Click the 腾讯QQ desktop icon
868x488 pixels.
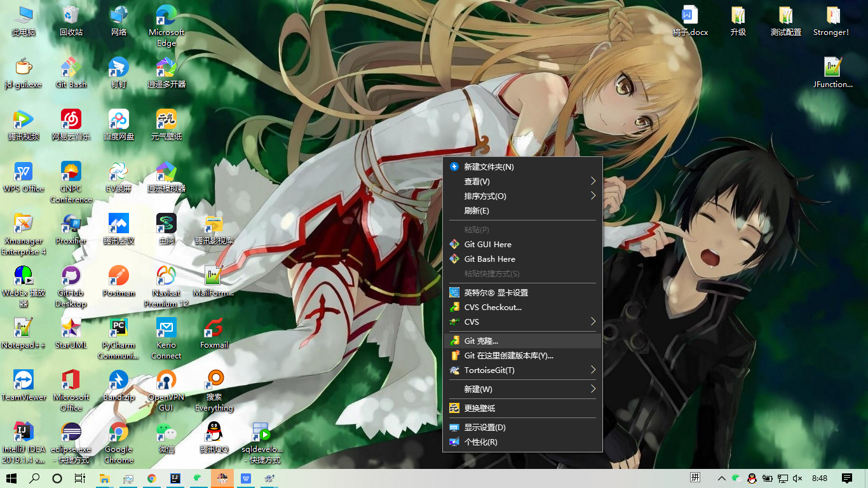214,437
